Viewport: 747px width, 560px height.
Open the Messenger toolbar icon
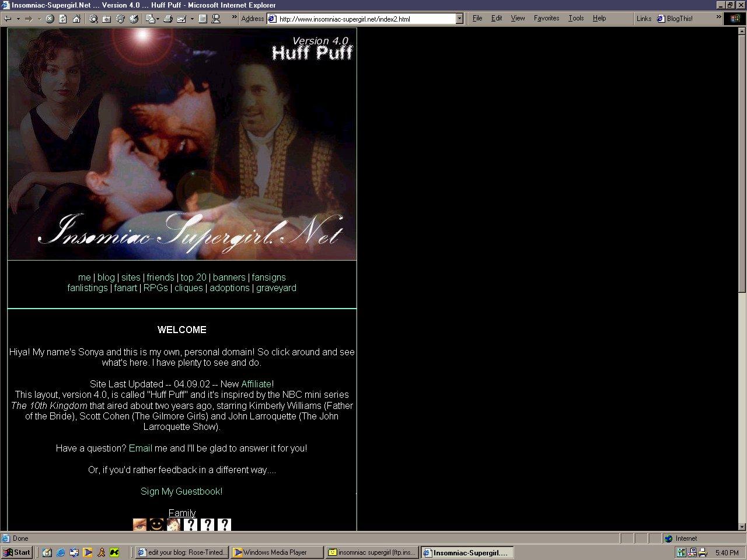(216, 19)
